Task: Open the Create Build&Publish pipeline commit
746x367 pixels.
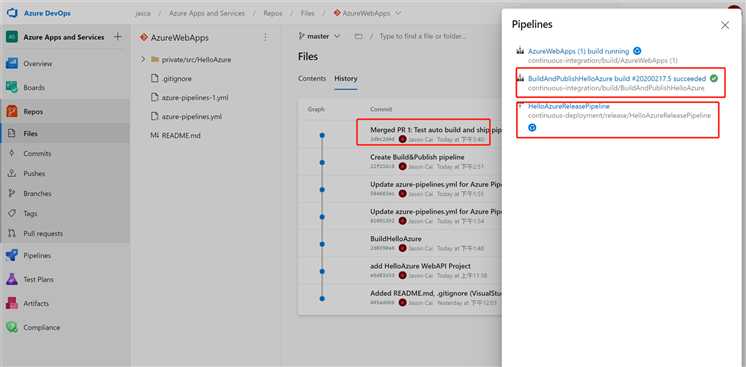Action: 417,157
